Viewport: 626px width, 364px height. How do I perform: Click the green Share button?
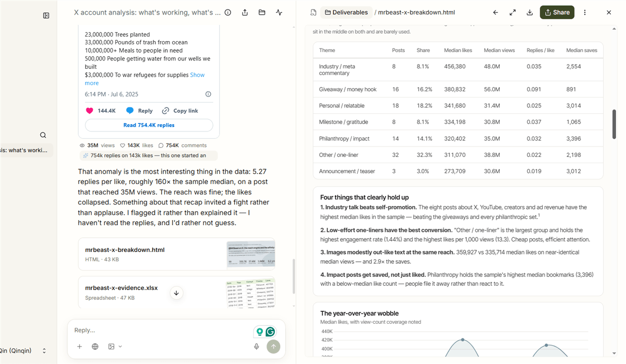coord(557,13)
